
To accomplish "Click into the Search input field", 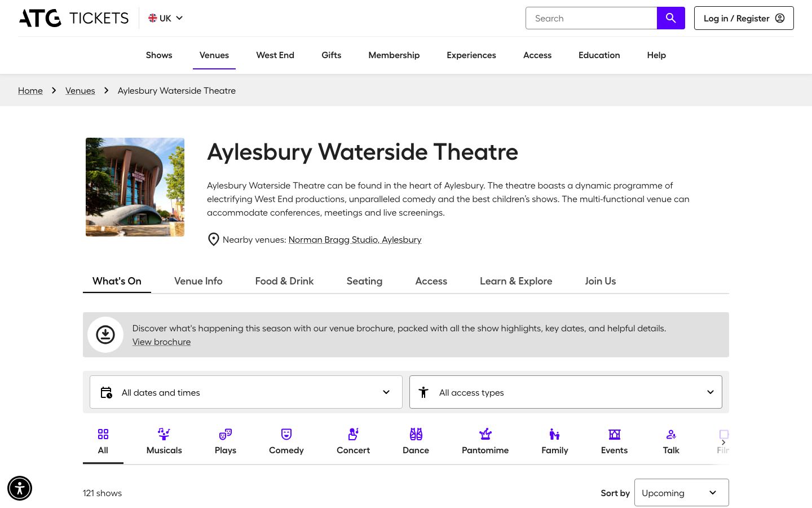I will tap(592, 18).
